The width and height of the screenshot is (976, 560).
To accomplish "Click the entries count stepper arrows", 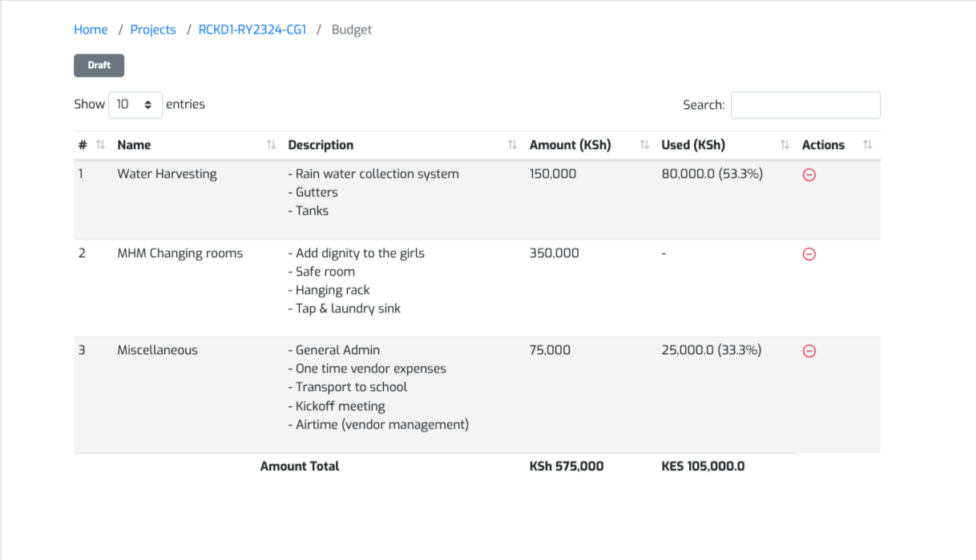I will pyautogui.click(x=149, y=104).
